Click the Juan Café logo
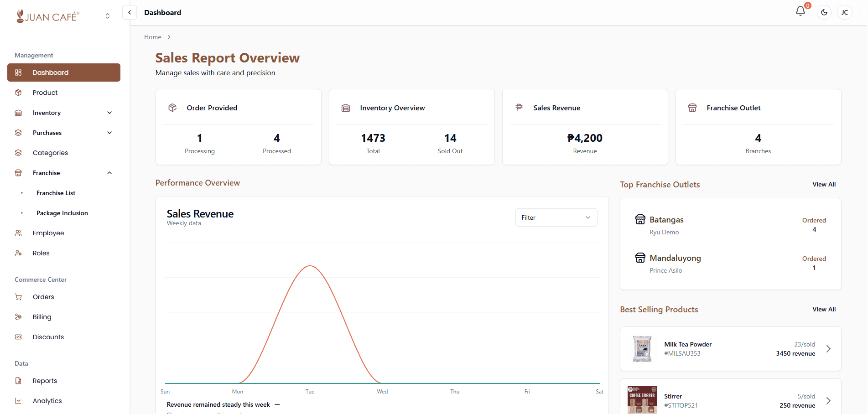 click(x=48, y=16)
